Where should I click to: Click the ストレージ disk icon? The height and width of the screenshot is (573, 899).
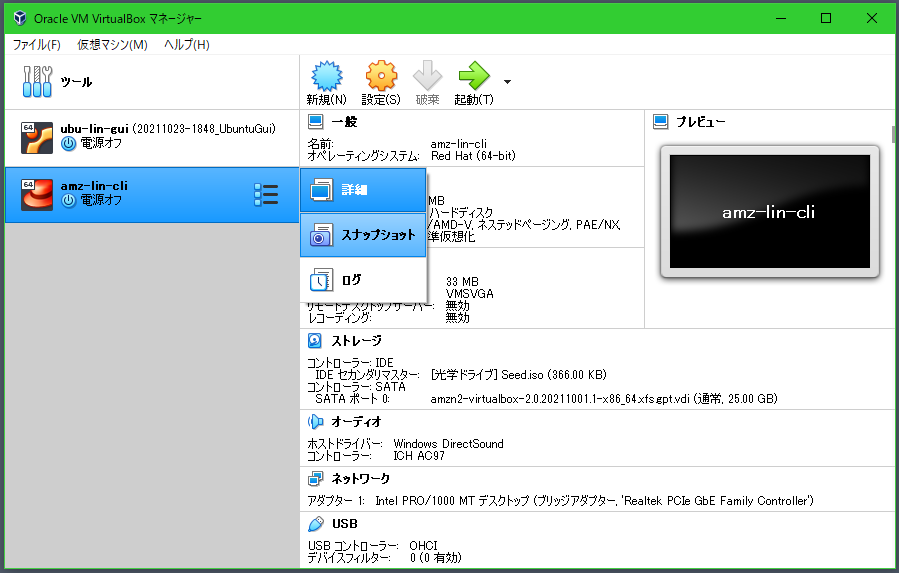pos(315,341)
